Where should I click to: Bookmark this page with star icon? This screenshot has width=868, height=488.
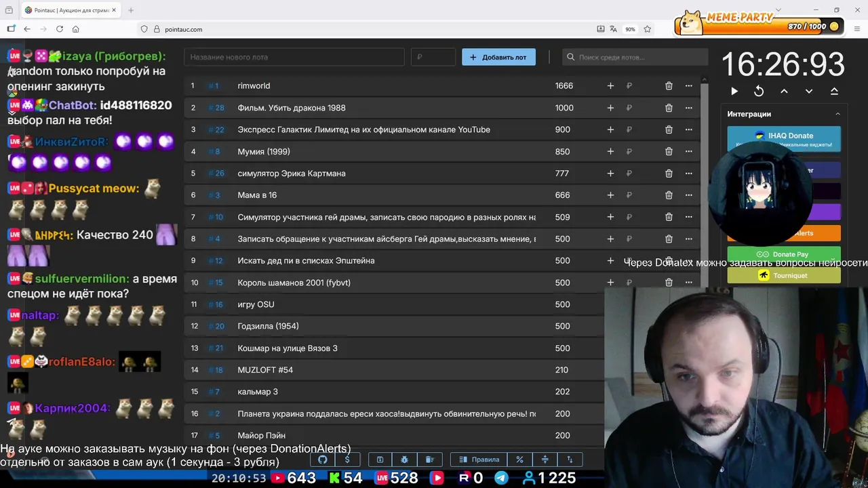point(648,29)
